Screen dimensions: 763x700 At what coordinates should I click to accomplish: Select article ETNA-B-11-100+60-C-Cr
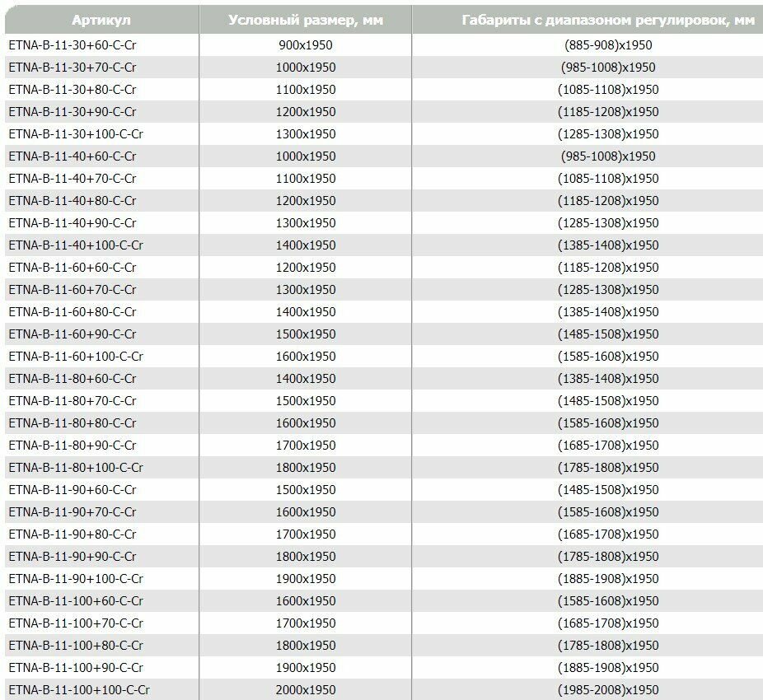coord(76,601)
